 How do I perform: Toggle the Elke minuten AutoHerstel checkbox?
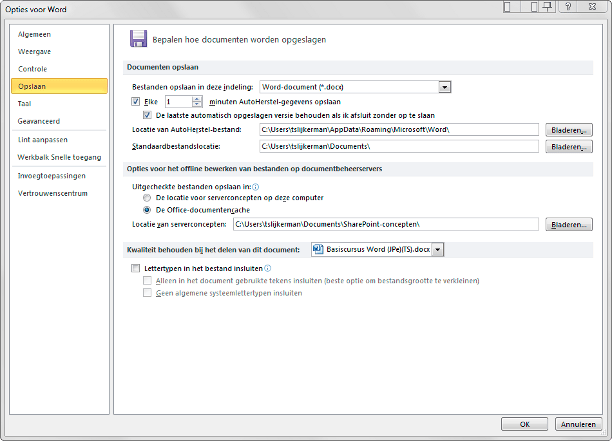pos(135,101)
